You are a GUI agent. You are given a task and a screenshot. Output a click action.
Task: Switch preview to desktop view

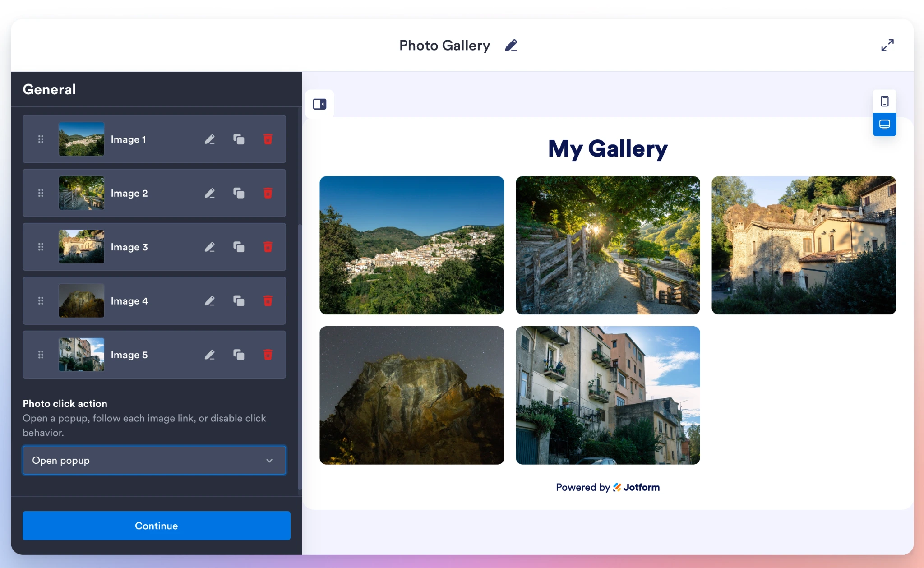[x=884, y=125]
